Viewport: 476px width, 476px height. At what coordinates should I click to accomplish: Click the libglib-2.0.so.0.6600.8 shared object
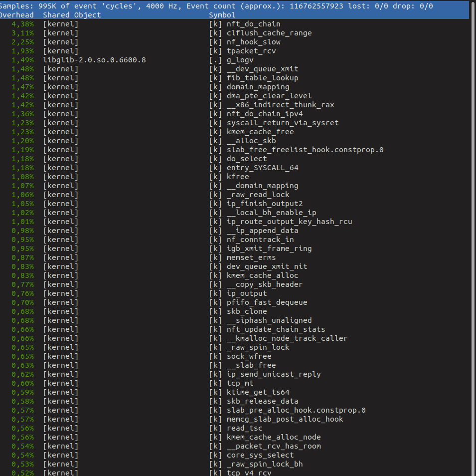pos(94,60)
